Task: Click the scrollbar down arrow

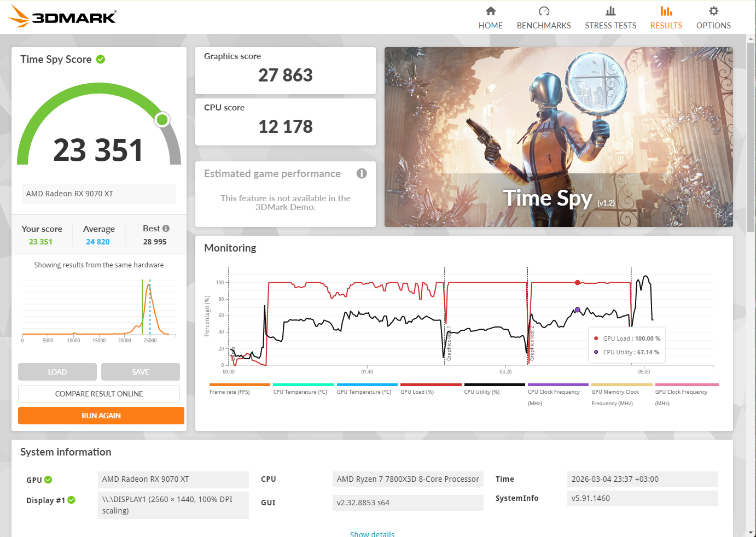Action: click(751, 532)
